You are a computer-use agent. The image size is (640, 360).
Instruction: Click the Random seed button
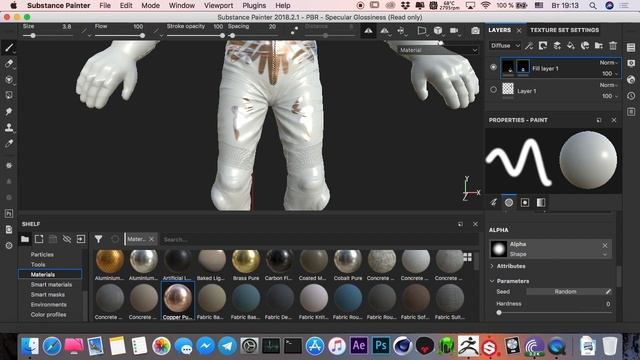[x=565, y=292]
